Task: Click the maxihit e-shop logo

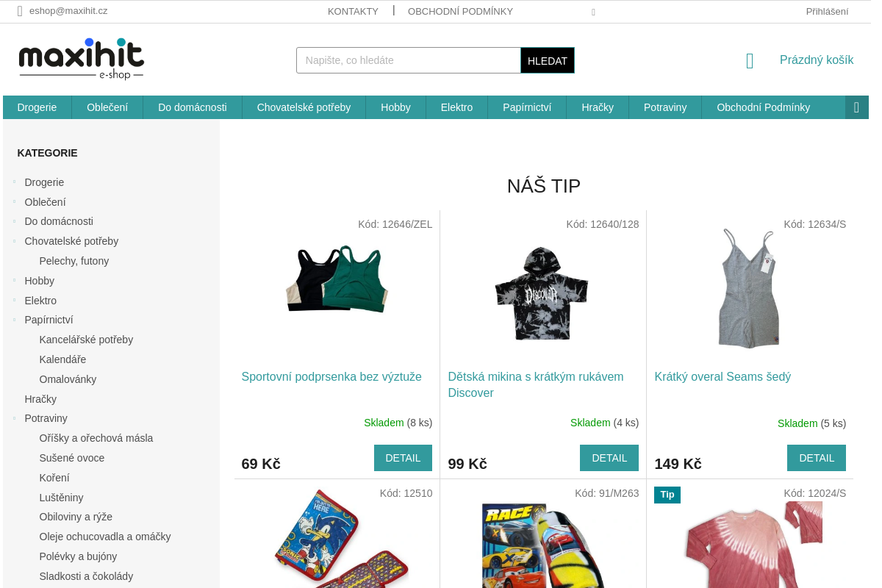Action: (x=82, y=59)
